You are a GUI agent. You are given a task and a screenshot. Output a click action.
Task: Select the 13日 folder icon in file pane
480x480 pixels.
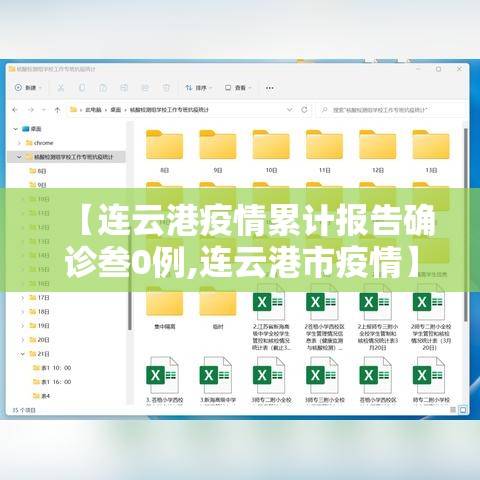(x=431, y=145)
